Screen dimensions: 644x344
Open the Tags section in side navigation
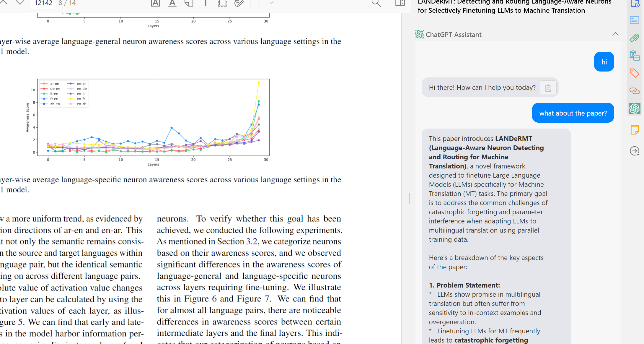(x=635, y=73)
